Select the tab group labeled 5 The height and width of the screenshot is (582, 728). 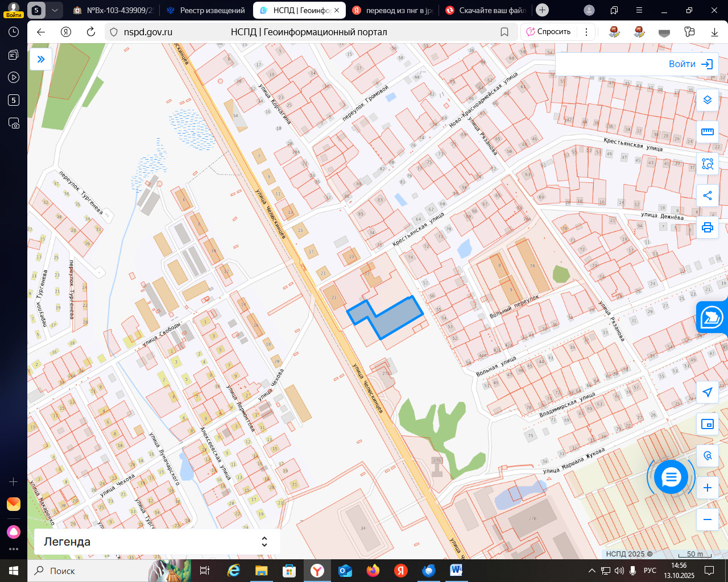click(x=36, y=10)
